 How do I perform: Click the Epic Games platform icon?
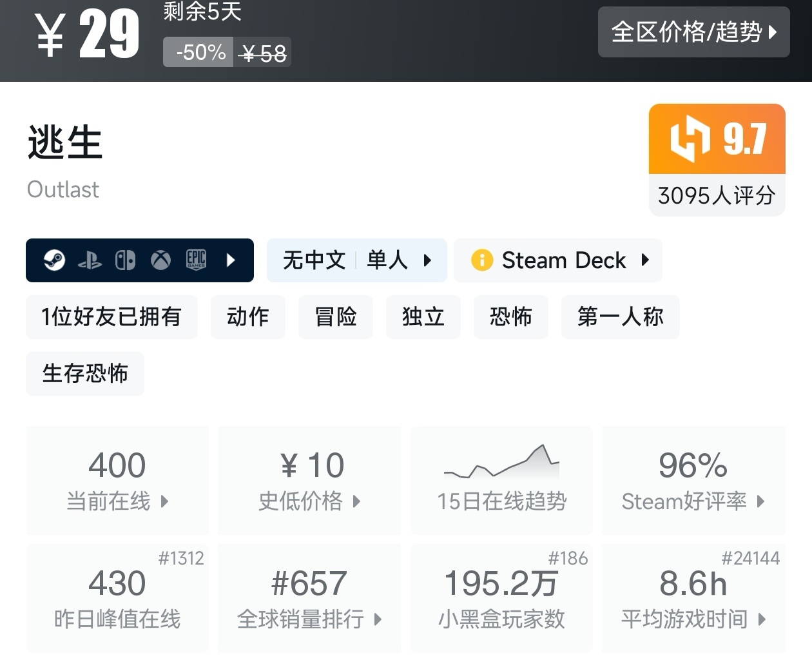point(196,260)
